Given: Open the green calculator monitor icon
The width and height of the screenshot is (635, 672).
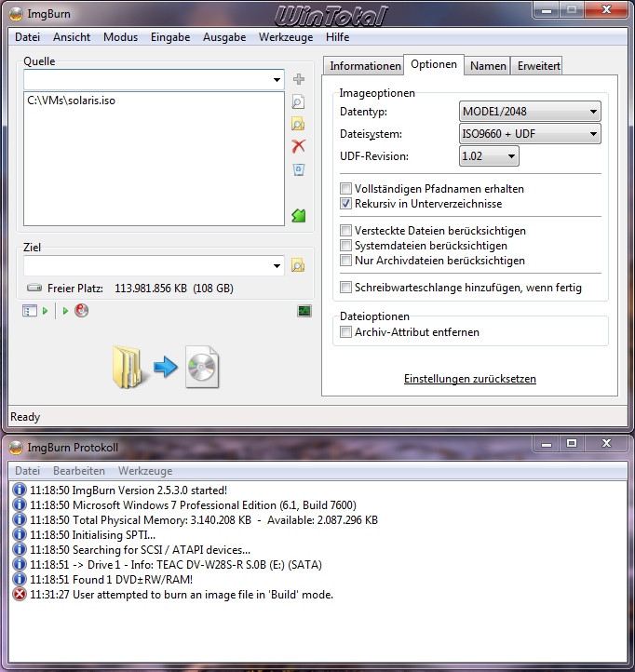Looking at the screenshot, I should click(304, 311).
